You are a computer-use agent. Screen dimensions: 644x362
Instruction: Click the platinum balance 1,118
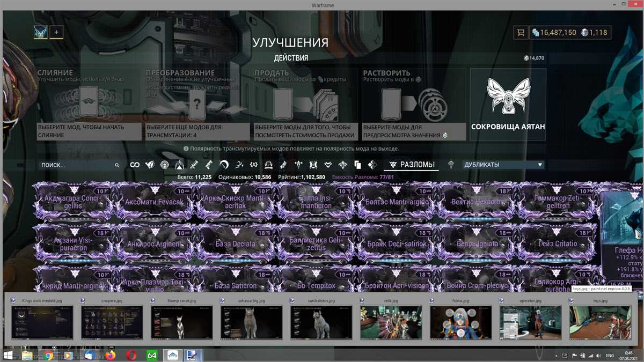point(594,33)
